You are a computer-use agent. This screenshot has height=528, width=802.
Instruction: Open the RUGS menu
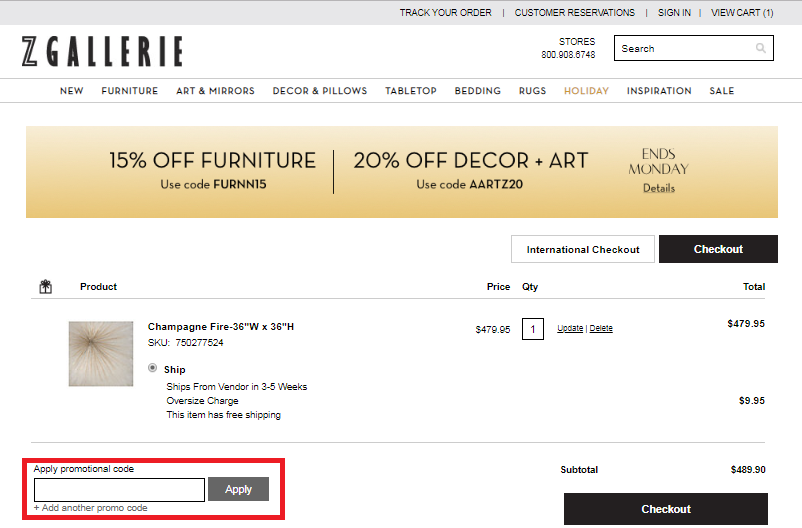coord(532,91)
